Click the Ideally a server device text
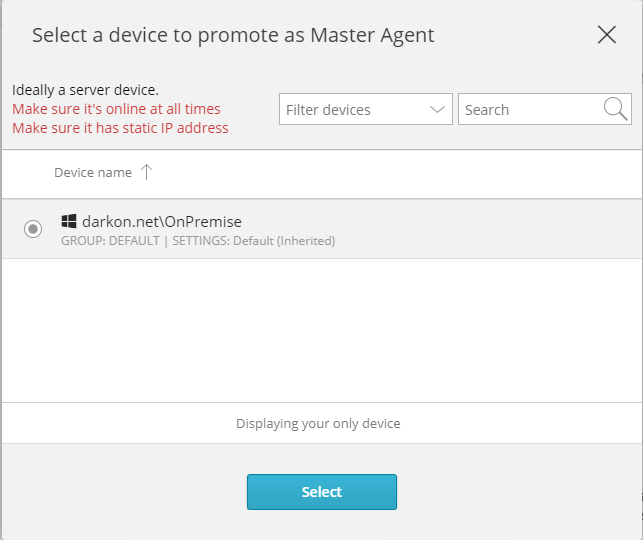This screenshot has height=540, width=643. (85, 90)
